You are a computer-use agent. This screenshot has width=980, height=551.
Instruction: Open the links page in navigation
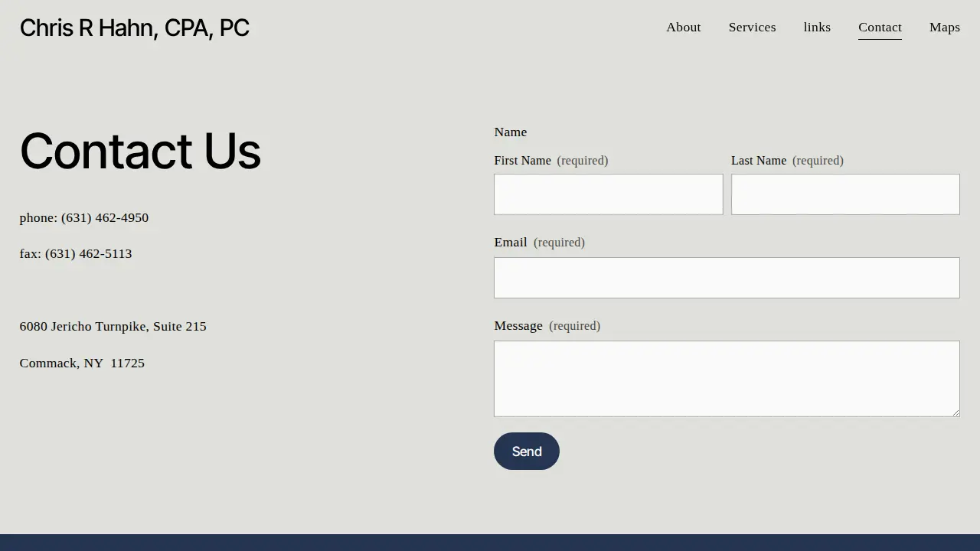click(x=817, y=28)
